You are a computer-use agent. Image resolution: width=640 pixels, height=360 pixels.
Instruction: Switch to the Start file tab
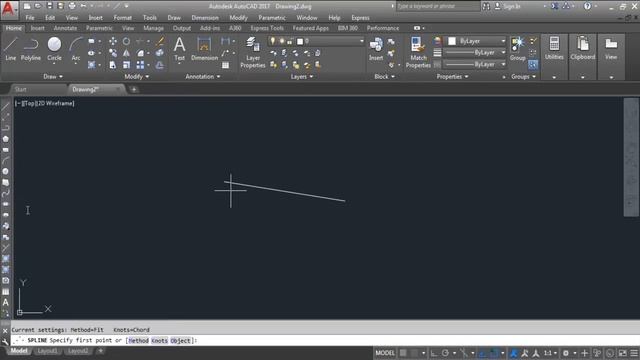[x=20, y=89]
